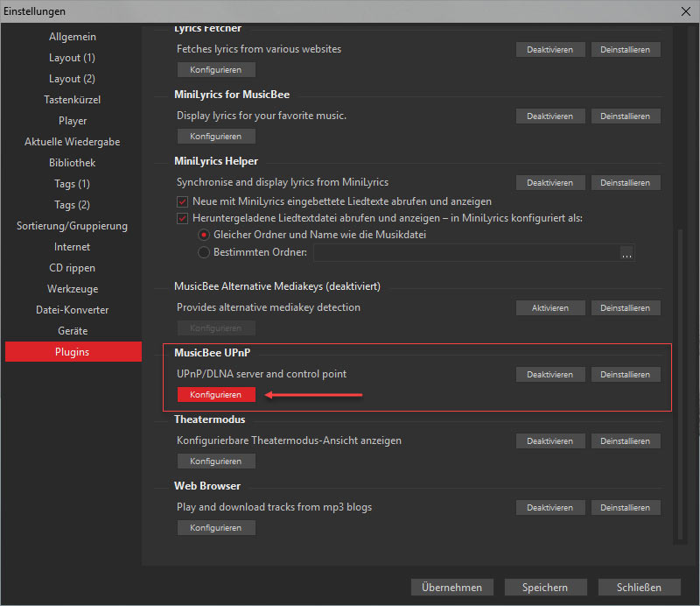This screenshot has width=700, height=606.
Task: Activate MusicBee Alternative Mediakeys plugin
Action: coord(550,308)
